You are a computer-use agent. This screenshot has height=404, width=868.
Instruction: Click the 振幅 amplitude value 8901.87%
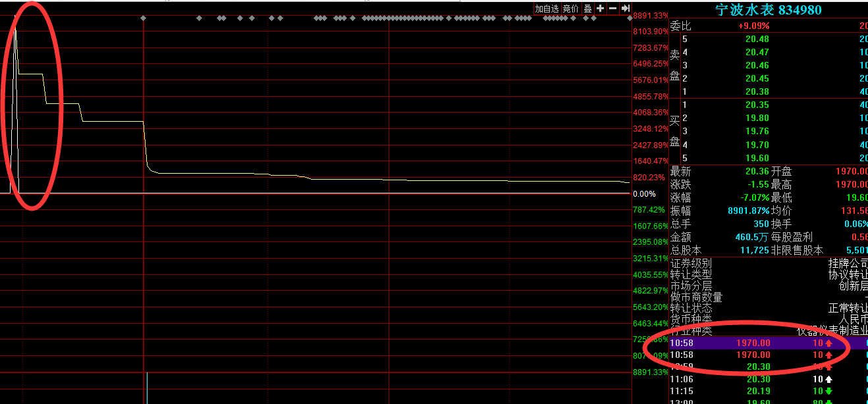tap(747, 211)
